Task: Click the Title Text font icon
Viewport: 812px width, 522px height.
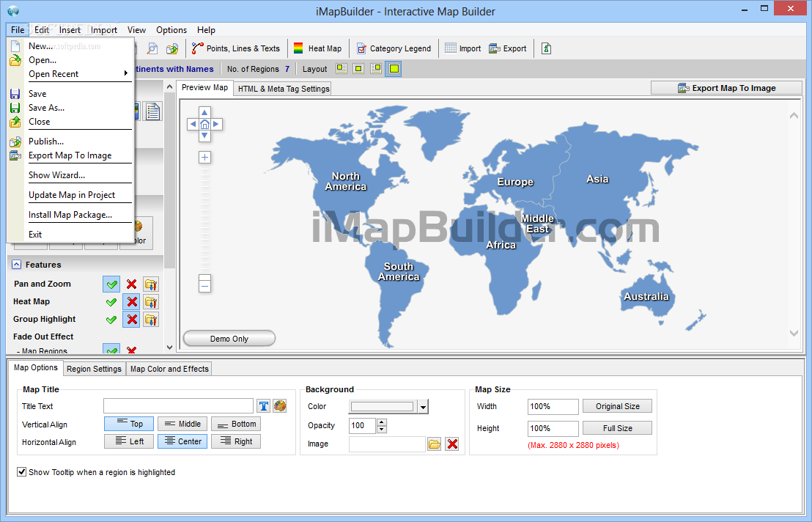Action: [264, 406]
